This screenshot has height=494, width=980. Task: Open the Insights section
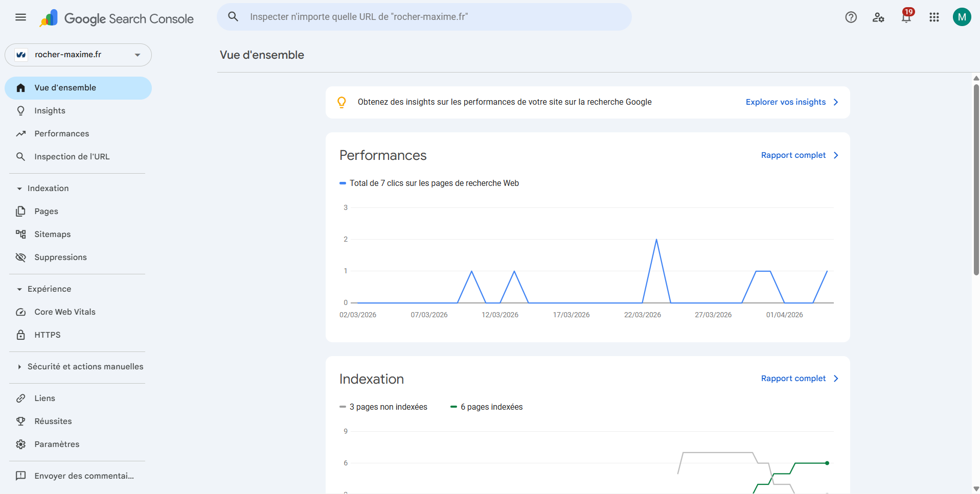tap(50, 110)
